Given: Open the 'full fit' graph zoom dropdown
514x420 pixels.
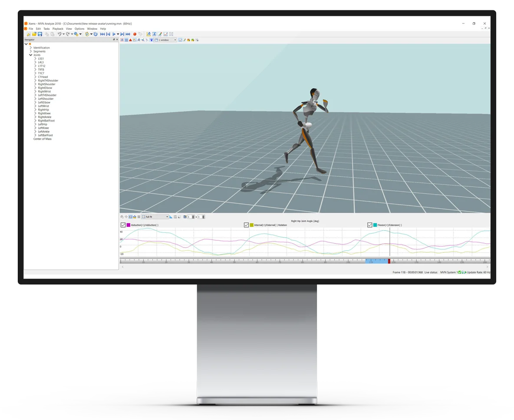Looking at the screenshot, I should tap(167, 217).
